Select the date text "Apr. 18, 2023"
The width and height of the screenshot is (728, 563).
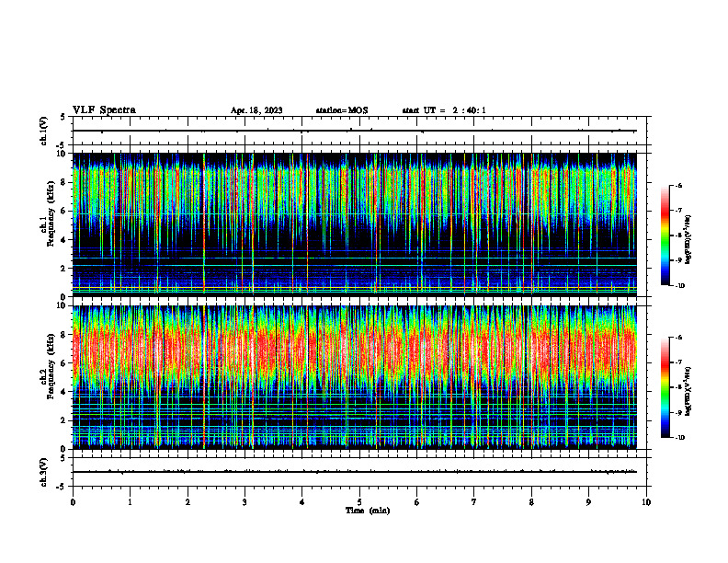point(256,110)
